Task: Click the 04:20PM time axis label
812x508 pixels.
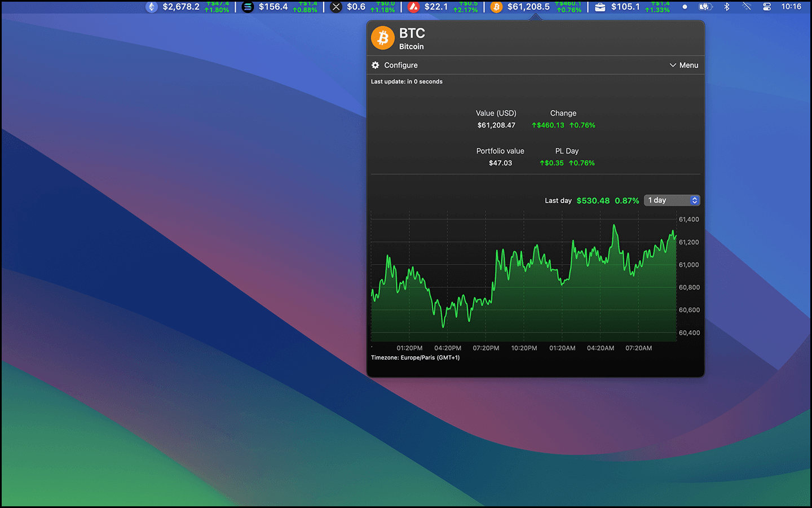Action: click(448, 348)
